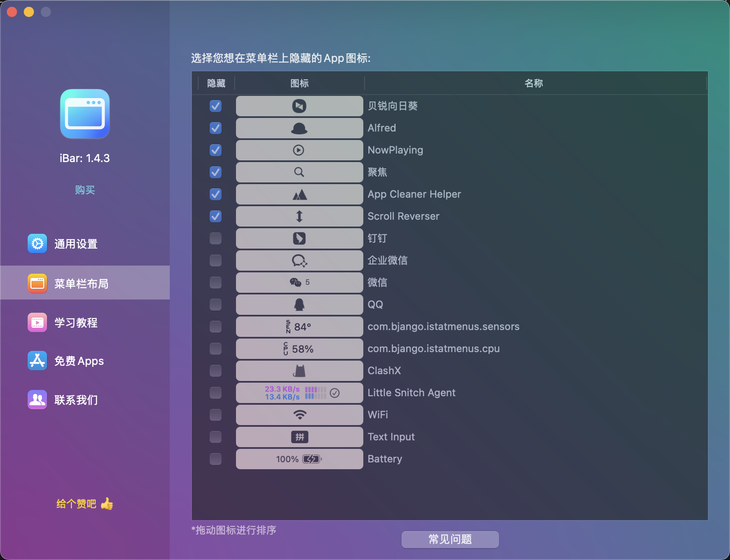Screen dimensions: 730x560
Task: Click the Scroll Reverser name text
Action: click(x=403, y=216)
